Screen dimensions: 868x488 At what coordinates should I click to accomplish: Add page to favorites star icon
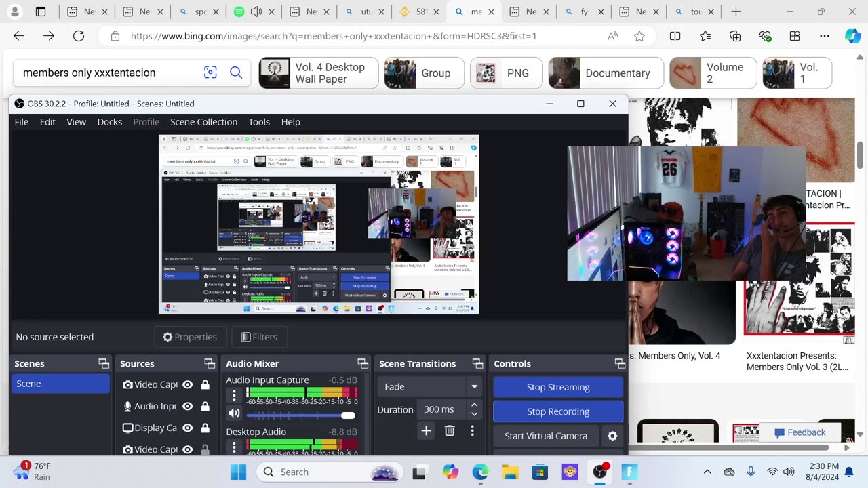click(639, 36)
